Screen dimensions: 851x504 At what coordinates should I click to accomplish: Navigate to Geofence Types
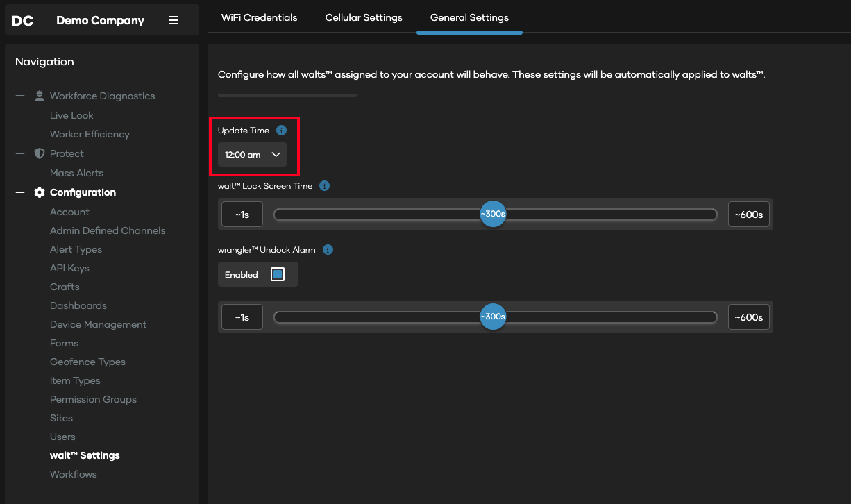pyautogui.click(x=87, y=362)
